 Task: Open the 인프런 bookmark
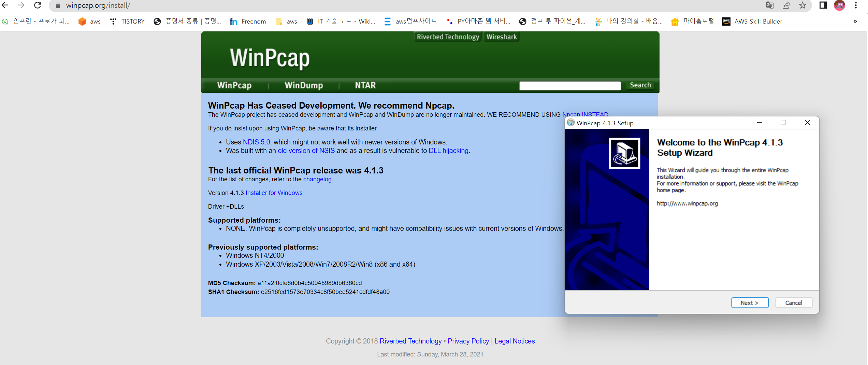point(36,21)
